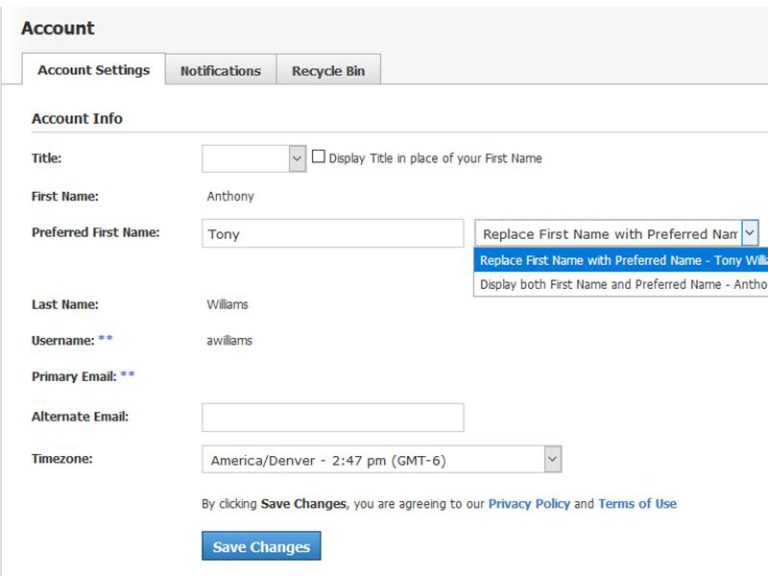The width and height of the screenshot is (768, 576).
Task: Focus the Preferred First Name field containing Tony
Action: click(332, 234)
